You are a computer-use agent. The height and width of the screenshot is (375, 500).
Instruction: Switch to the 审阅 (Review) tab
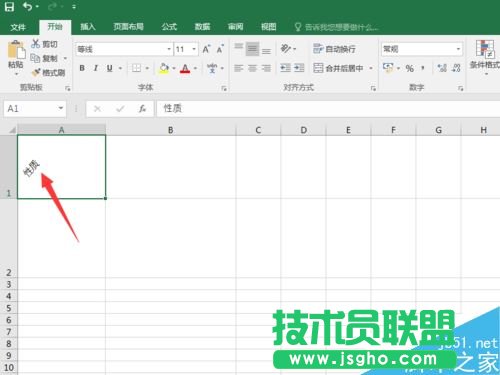click(x=236, y=27)
